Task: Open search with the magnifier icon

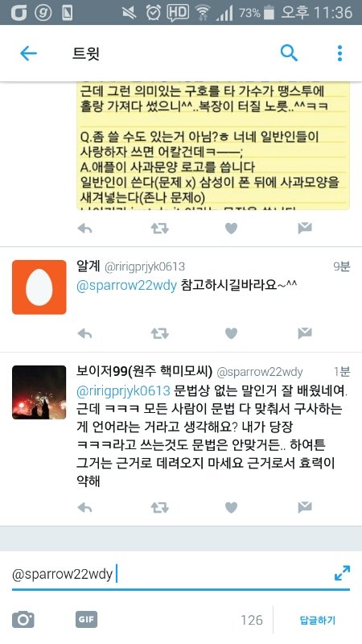Action: [x=289, y=53]
